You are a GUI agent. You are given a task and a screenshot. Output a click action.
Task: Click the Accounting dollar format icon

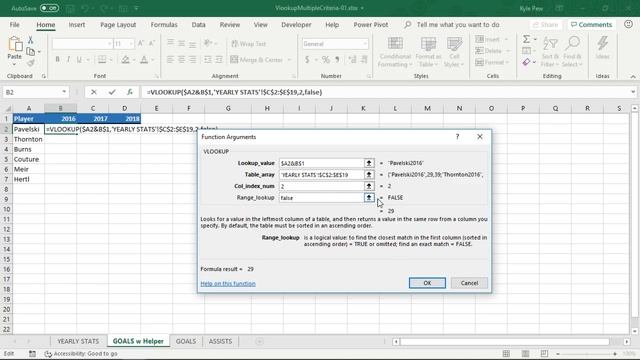pos(307,60)
